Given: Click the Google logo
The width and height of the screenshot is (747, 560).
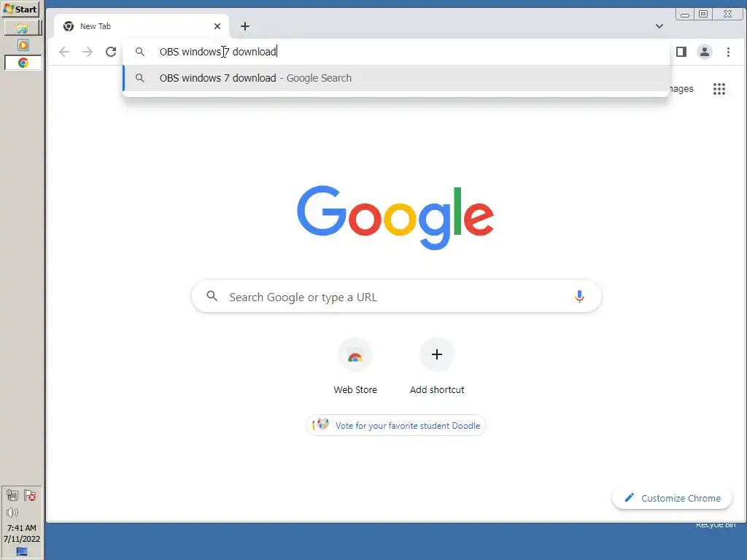Looking at the screenshot, I should 395,217.
